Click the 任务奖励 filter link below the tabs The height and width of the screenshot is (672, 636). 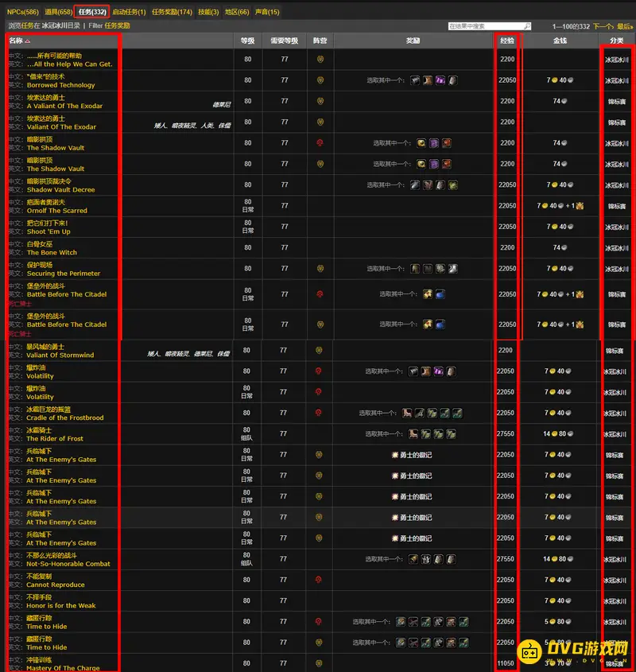[117, 25]
